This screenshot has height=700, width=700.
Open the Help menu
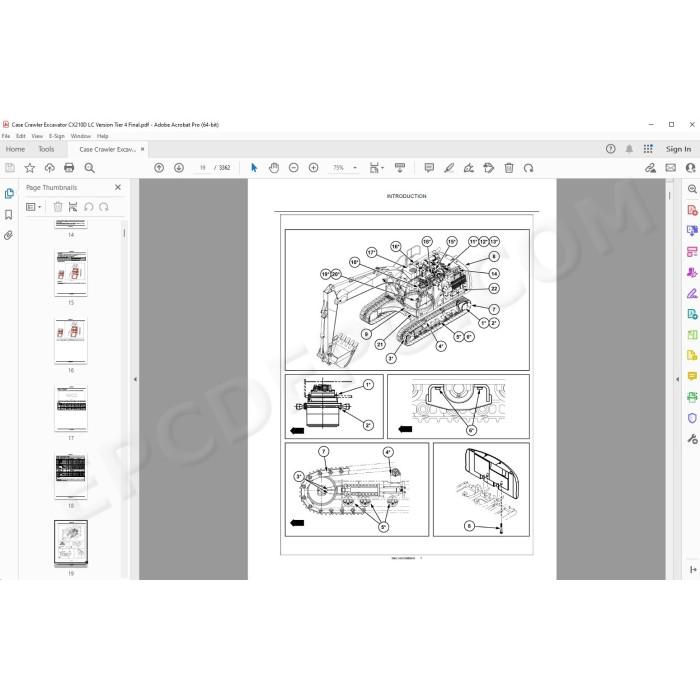103,136
